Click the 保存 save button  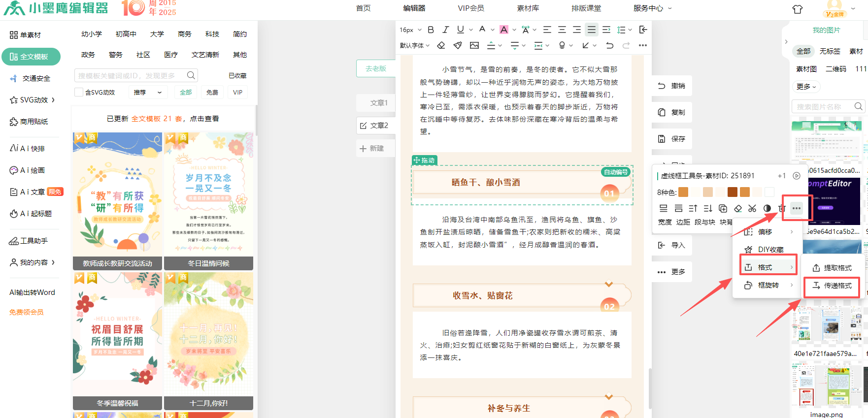[x=672, y=139]
